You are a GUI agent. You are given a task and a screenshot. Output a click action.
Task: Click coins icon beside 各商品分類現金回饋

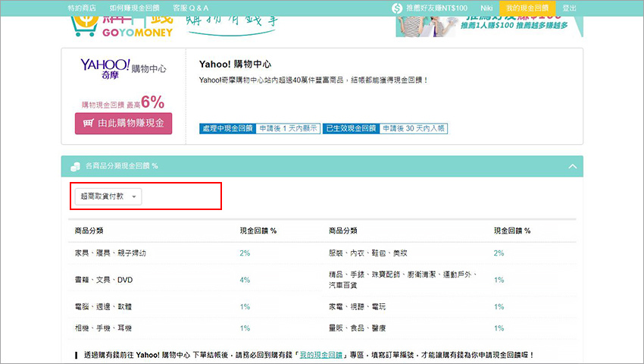tap(75, 166)
